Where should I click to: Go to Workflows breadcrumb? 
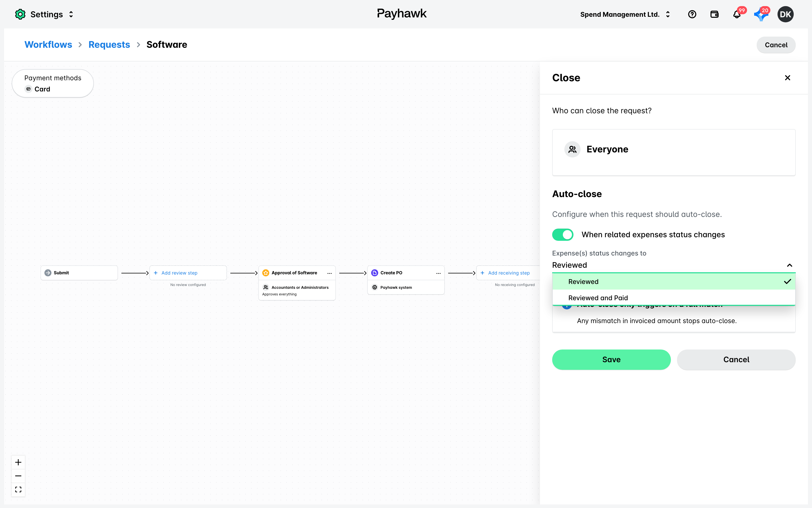tap(48, 45)
